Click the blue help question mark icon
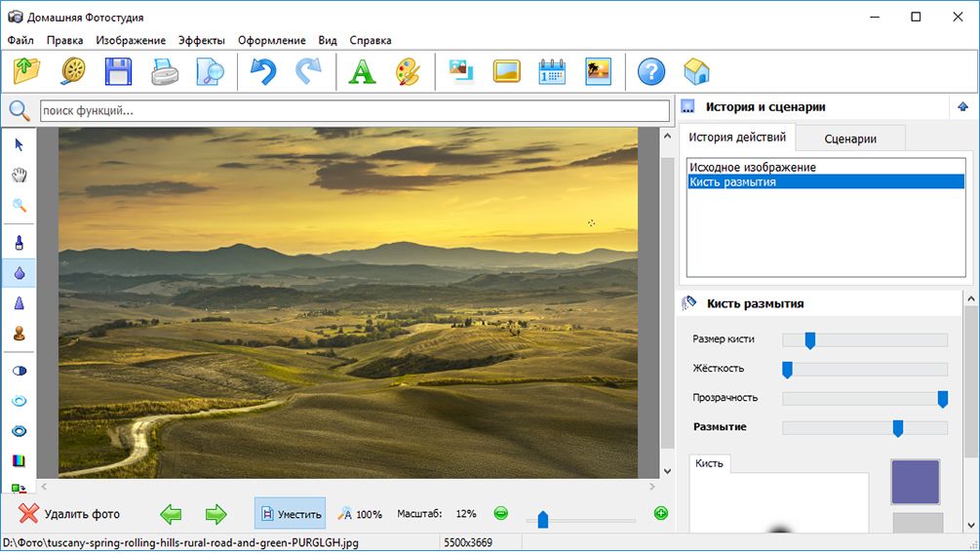 click(x=650, y=71)
